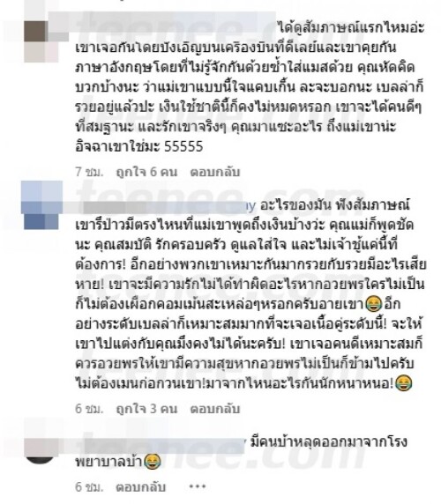Click the laughing emoji mid-text in the second comment

tap(373, 304)
